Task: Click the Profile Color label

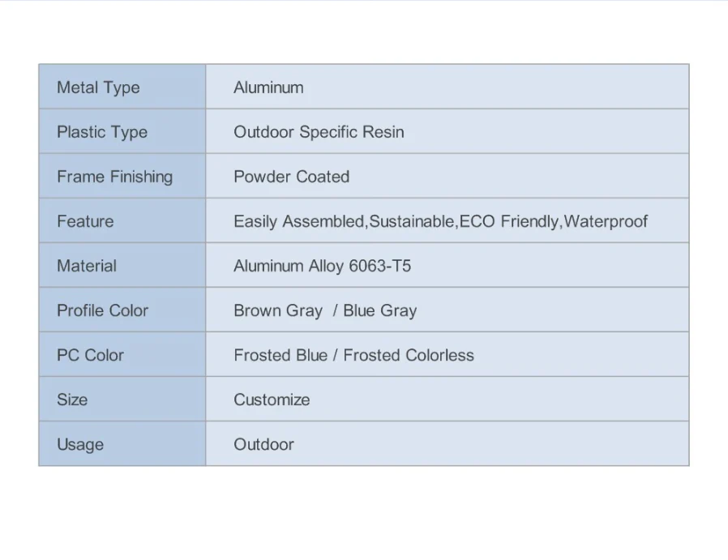Action: coord(102,310)
